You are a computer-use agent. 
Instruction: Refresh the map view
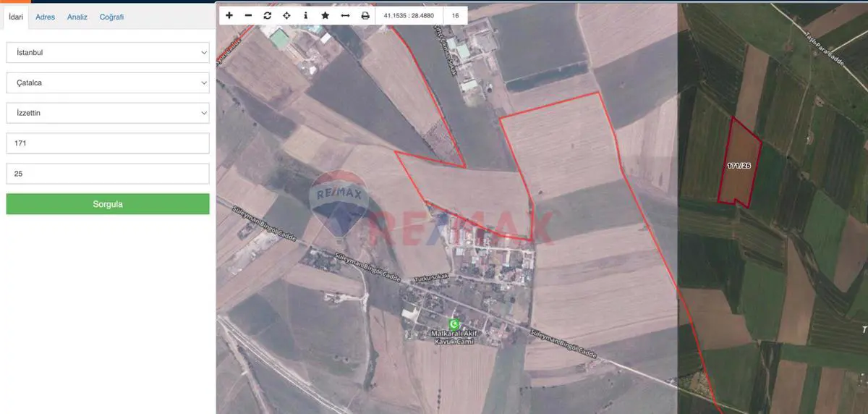pos(268,15)
